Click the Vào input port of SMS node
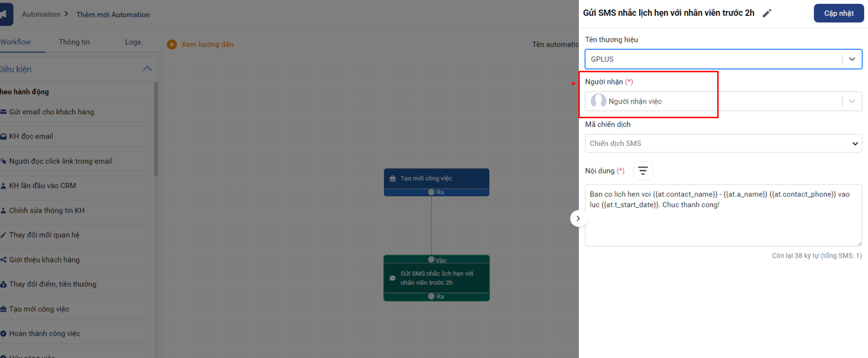Image resolution: width=868 pixels, height=358 pixels. pyautogui.click(x=432, y=260)
